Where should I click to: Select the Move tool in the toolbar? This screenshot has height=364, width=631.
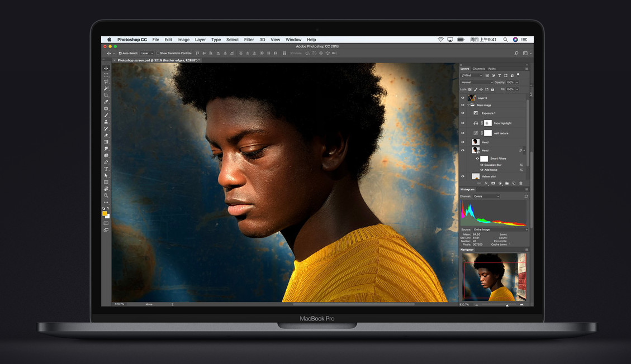(x=106, y=67)
